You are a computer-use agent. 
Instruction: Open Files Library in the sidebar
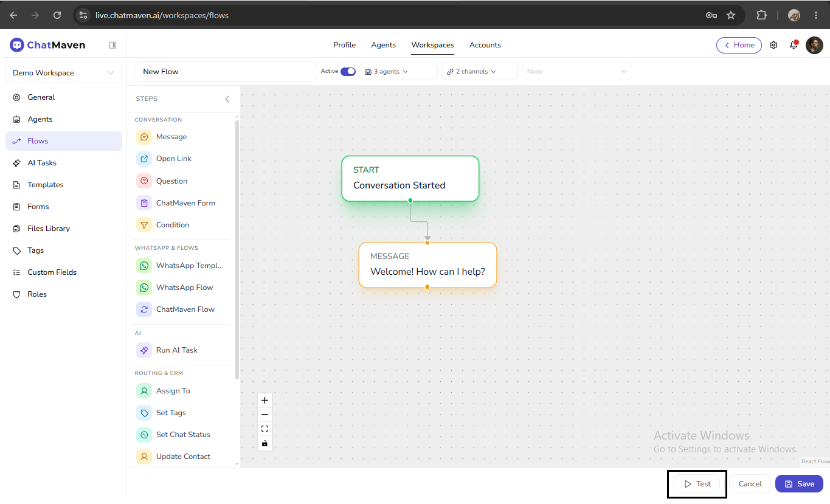(x=64, y=229)
